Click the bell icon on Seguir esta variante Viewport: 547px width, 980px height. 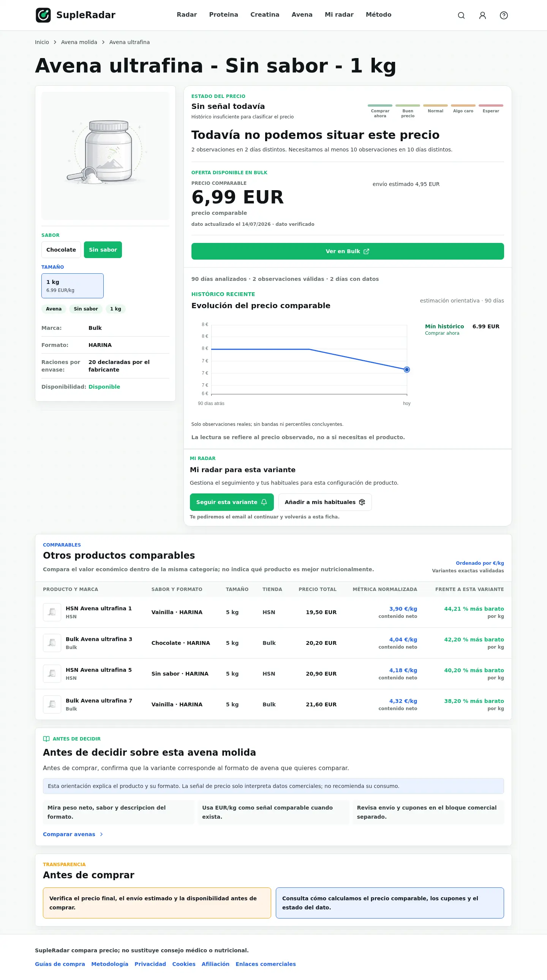264,502
